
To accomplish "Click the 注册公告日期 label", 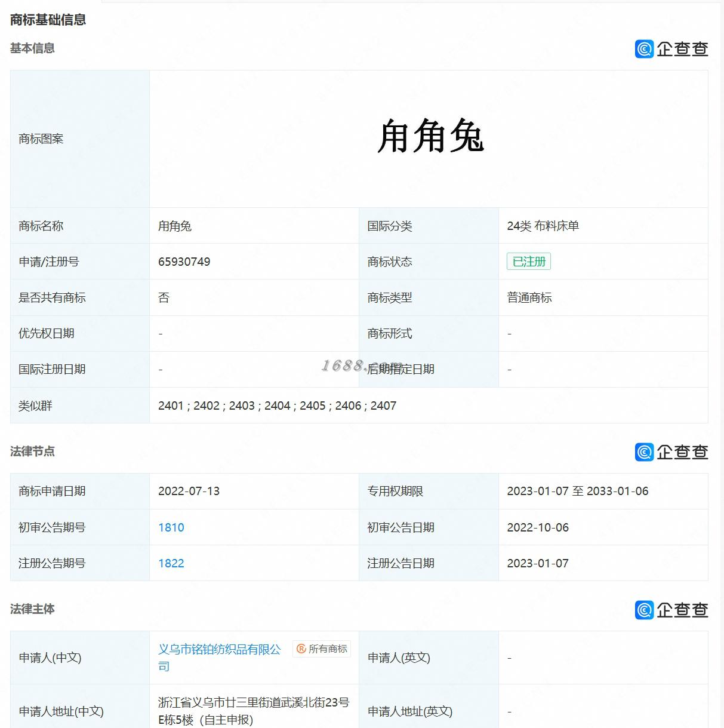I will [401, 563].
